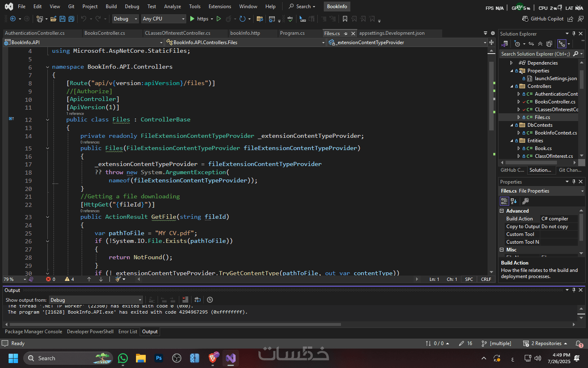Open WhatsApp from the taskbar
This screenshot has height=368, width=588.
click(x=123, y=358)
